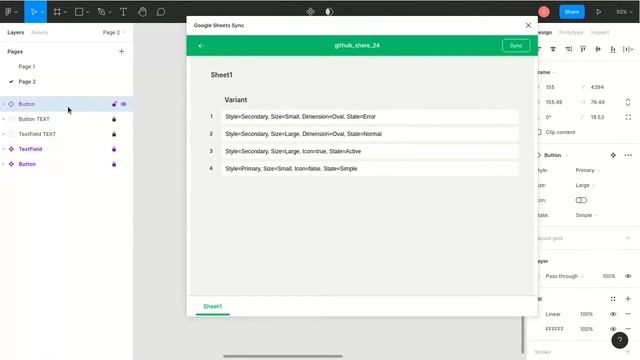Expand the TextField TEXT layer
The height and width of the screenshot is (360, 640).
[x=4, y=134]
